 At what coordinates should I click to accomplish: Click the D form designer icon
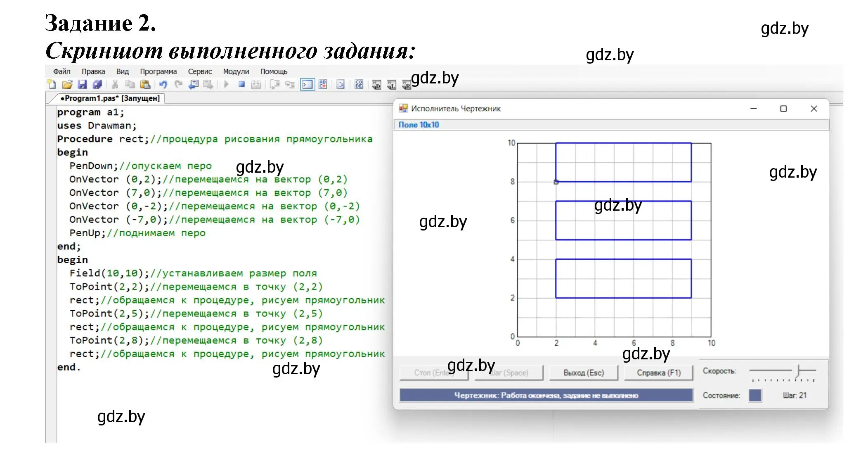coord(376,85)
